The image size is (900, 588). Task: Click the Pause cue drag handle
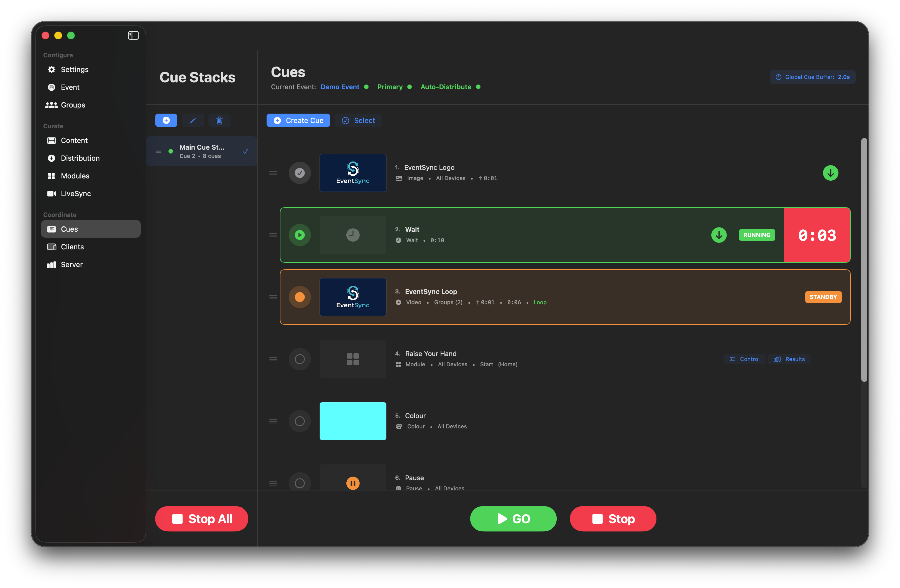click(x=273, y=483)
